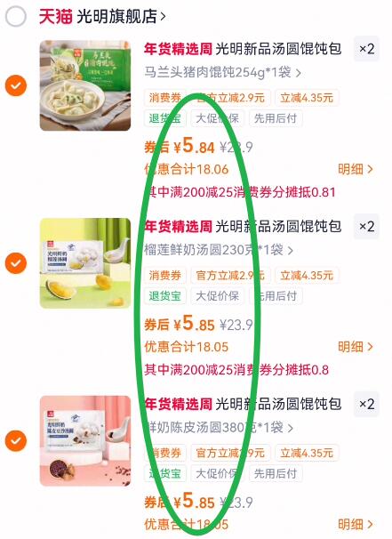392x539 pixels.
Task: Uncheck the 马兰头猪肉馄饨 item checkbox
Action: point(16,85)
